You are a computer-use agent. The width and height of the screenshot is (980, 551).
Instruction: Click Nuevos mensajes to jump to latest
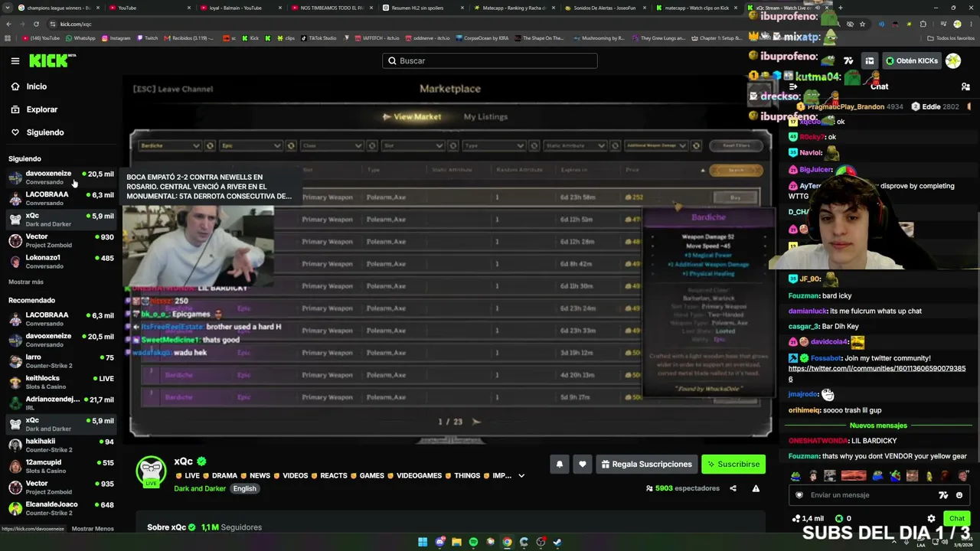pyautogui.click(x=878, y=425)
